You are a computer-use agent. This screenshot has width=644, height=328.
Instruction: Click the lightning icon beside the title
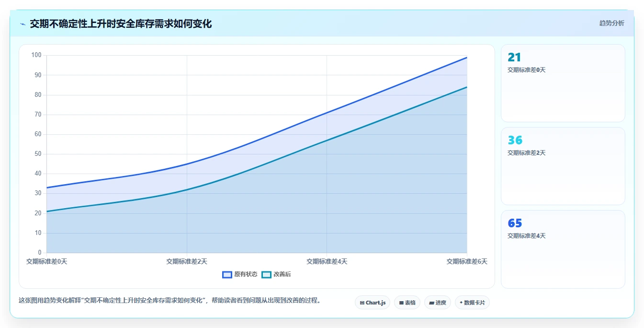[23, 24]
